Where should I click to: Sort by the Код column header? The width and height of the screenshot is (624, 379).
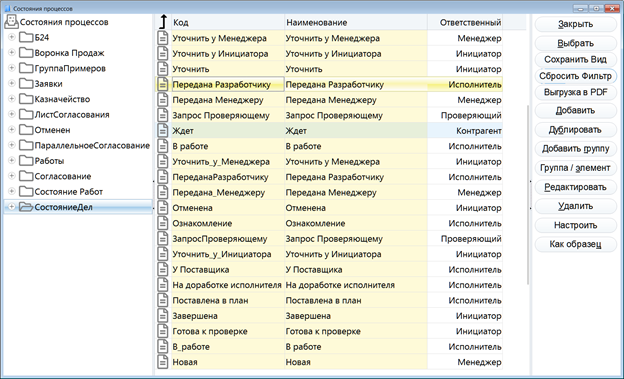pos(228,22)
